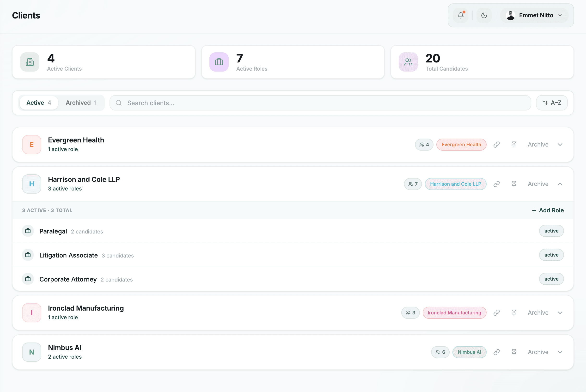Click the Total Candidates people icon
Screen dimensions: 586x392
coord(408,62)
